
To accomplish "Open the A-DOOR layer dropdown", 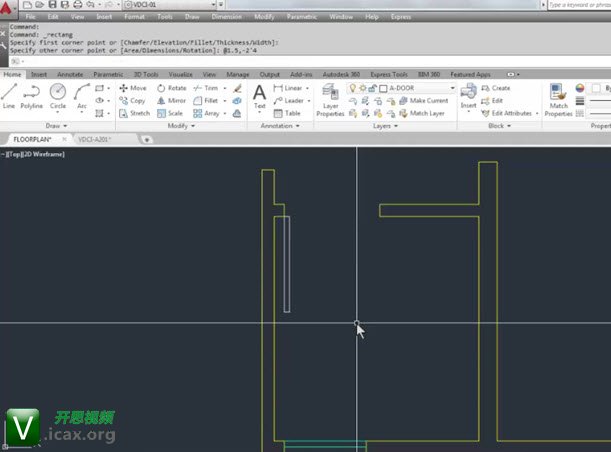I will pyautogui.click(x=452, y=88).
